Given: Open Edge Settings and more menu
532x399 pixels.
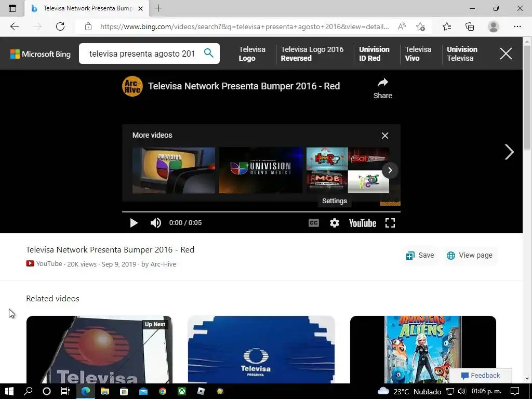Looking at the screenshot, I should tap(517, 26).
